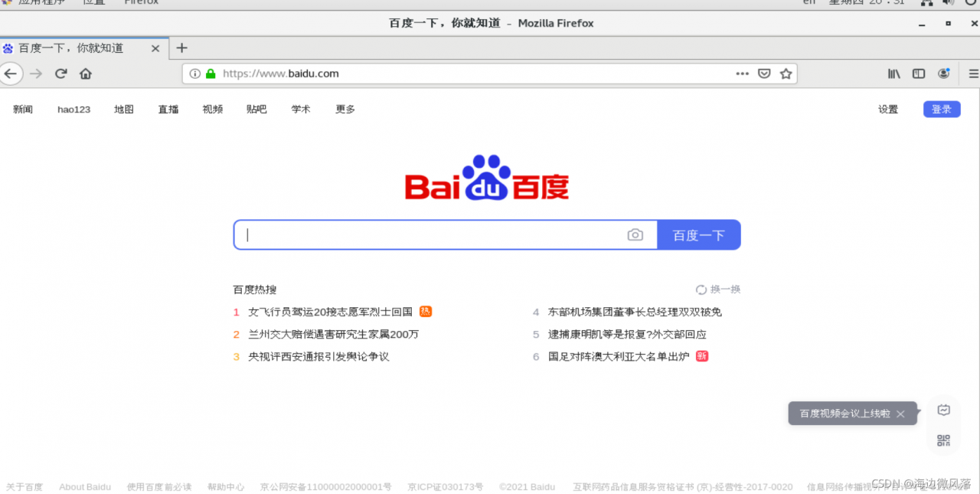The image size is (980, 494).
Task: Click the forward navigation arrow
Action: coord(36,74)
